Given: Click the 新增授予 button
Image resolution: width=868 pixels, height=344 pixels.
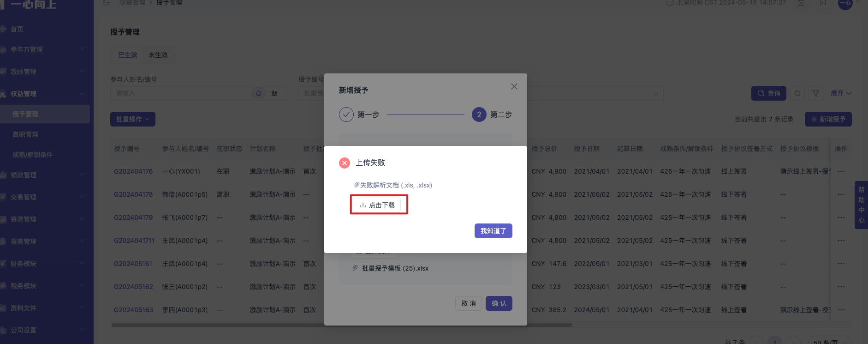Looking at the screenshot, I should click(x=828, y=119).
